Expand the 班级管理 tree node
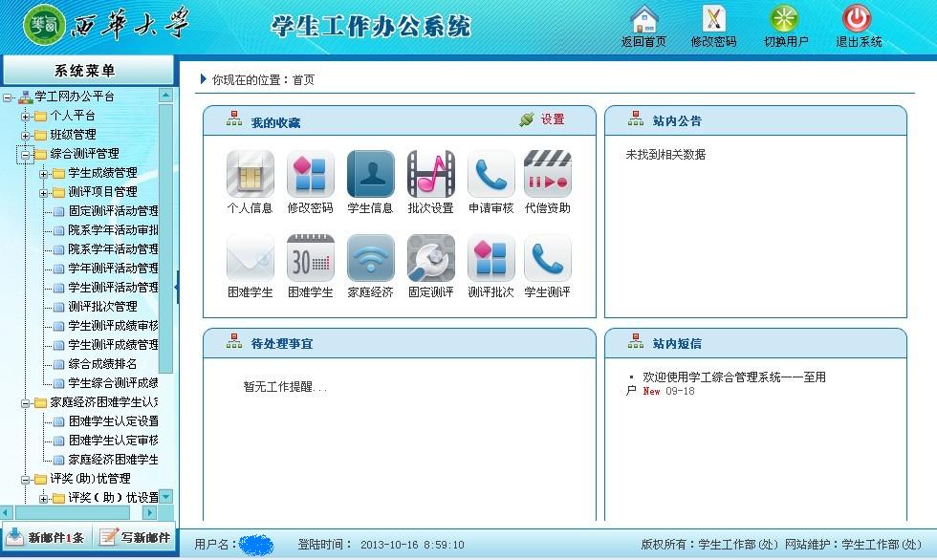This screenshot has height=560, width=937. [26, 135]
